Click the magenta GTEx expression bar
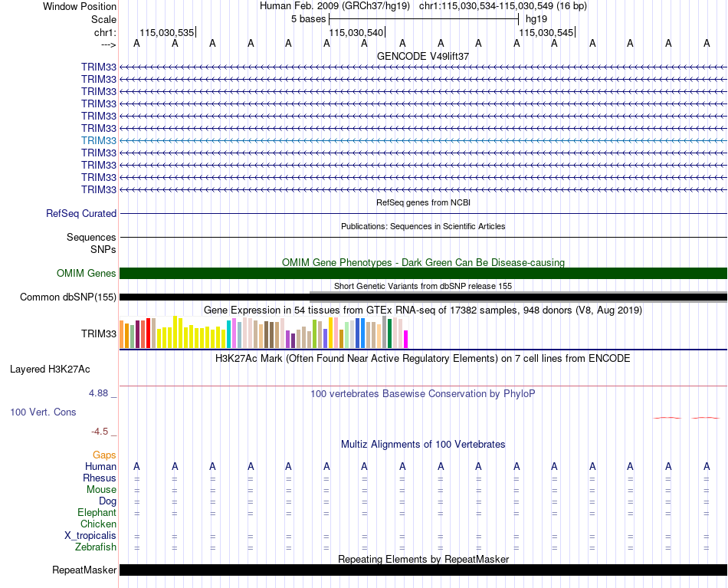This screenshot has width=728, height=588. (406, 339)
